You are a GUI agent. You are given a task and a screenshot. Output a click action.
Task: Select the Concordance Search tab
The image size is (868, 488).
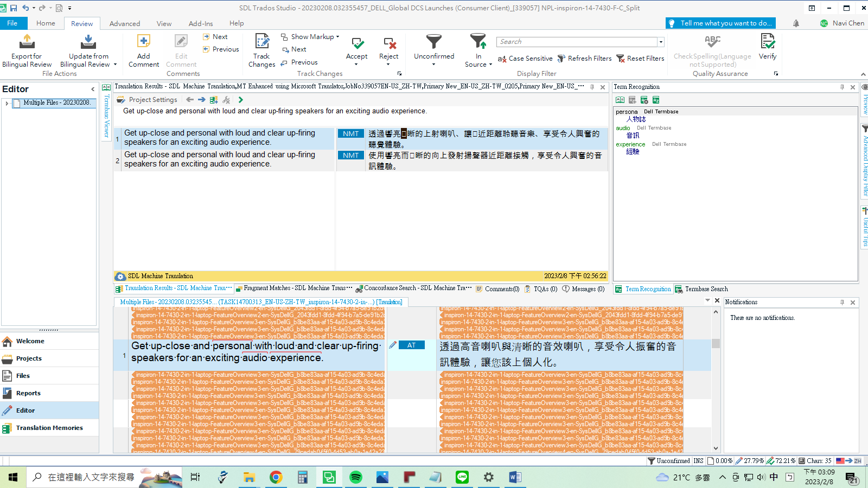point(413,288)
